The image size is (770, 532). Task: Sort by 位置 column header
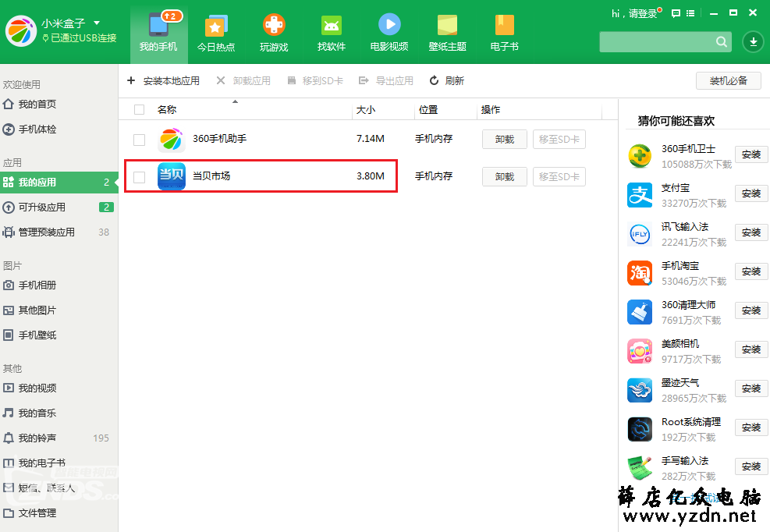tap(428, 109)
